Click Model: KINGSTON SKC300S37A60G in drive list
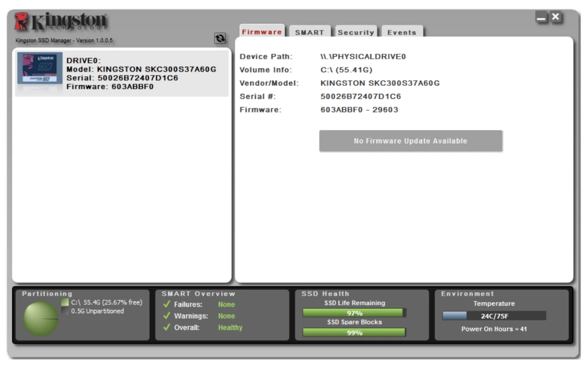 click(142, 69)
